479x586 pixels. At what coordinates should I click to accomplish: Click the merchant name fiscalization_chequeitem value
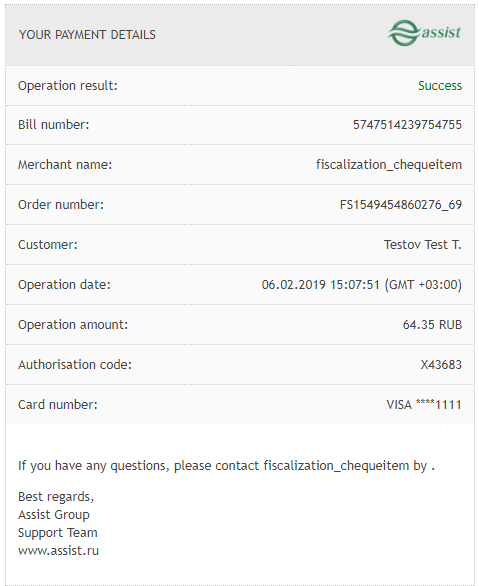pos(389,165)
